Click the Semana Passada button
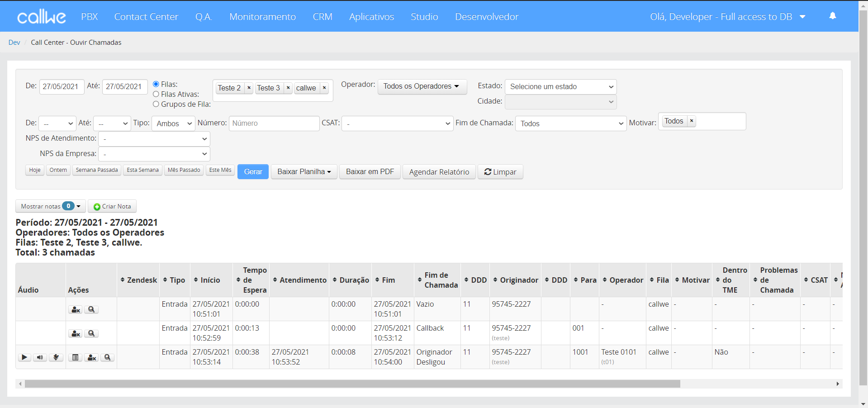The width and height of the screenshot is (868, 408). coord(97,170)
